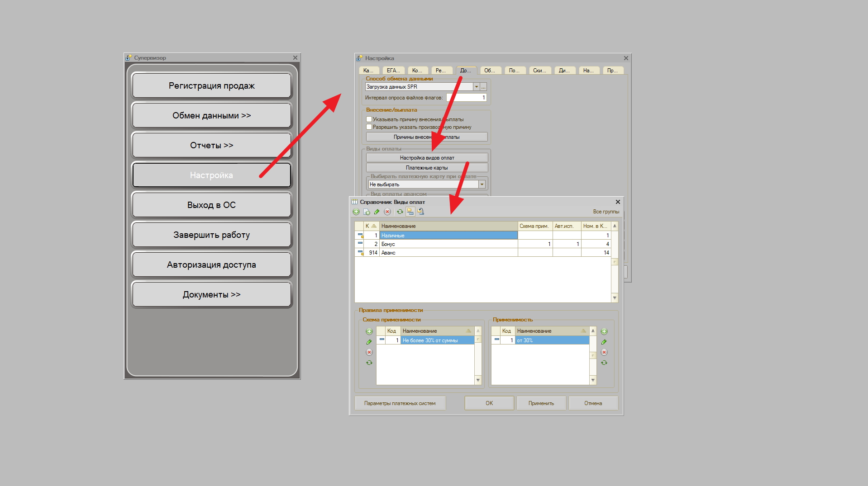Edit selected payment type with pencil icon
Screen dimensions: 868x486
click(377, 212)
